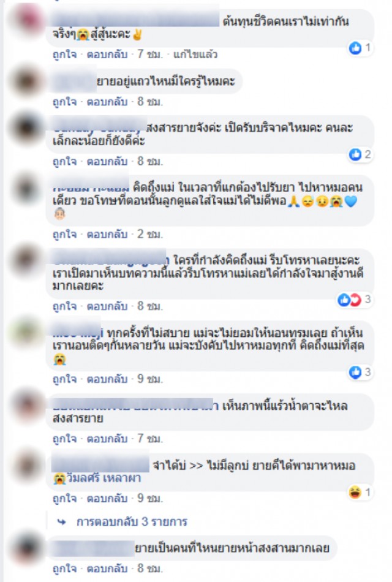Click the like reaction icon showing 2 likes
This screenshot has width=392, height=582.
coord(355,154)
